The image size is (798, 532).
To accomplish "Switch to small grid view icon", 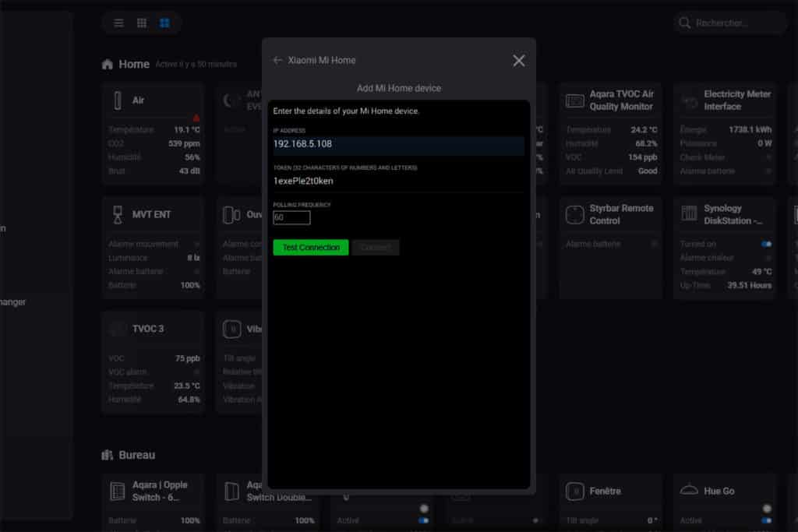I will coord(142,23).
